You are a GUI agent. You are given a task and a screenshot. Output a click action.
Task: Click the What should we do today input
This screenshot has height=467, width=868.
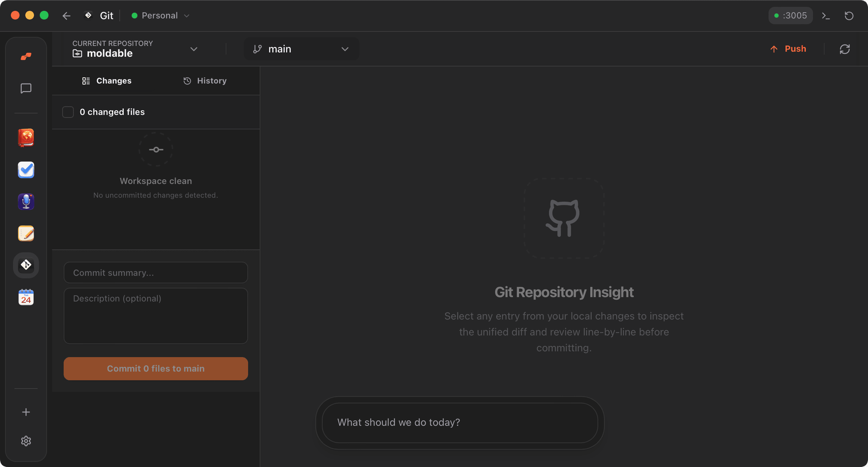click(x=459, y=423)
